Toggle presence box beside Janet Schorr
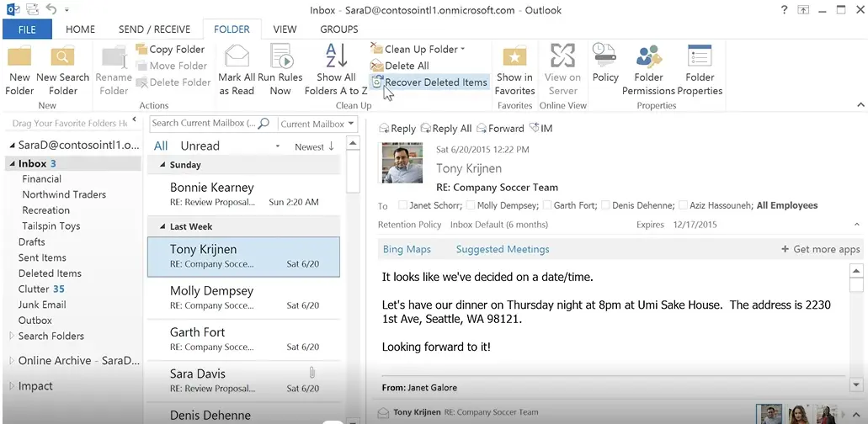 [x=402, y=205]
